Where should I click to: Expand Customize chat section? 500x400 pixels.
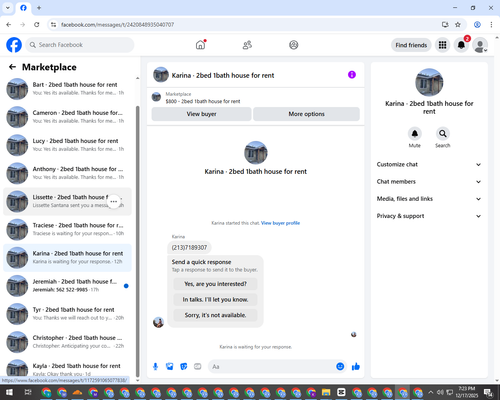[x=429, y=164]
